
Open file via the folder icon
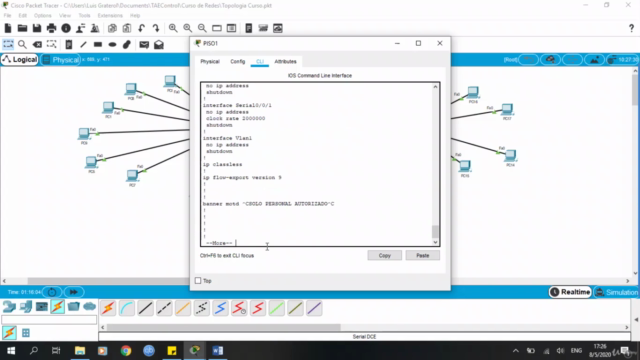(x=22, y=28)
